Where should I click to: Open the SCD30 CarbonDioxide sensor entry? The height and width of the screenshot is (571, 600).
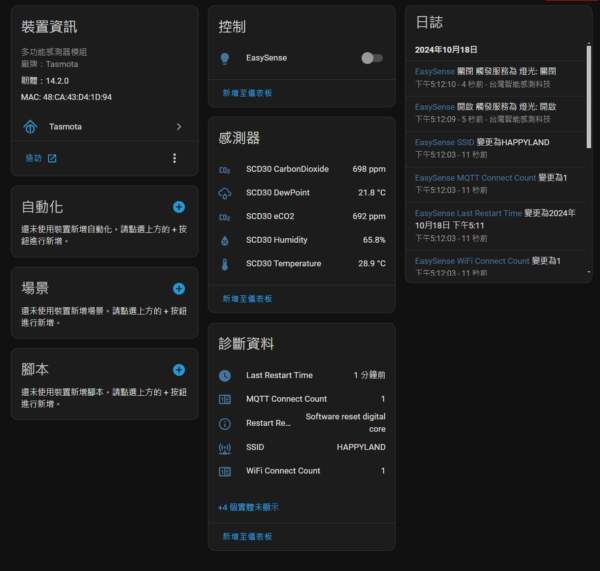[x=287, y=169]
